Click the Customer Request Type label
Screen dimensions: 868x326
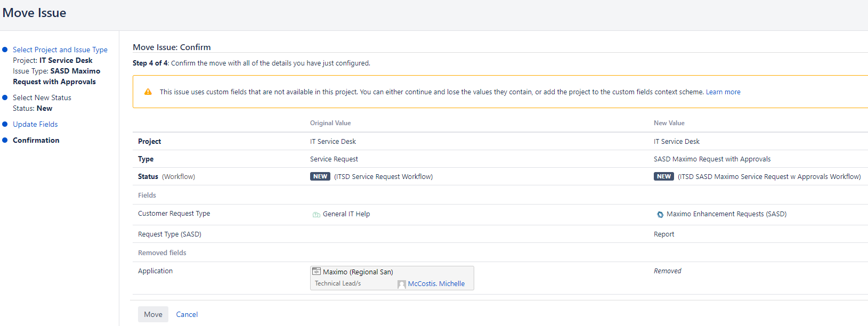pyautogui.click(x=174, y=213)
